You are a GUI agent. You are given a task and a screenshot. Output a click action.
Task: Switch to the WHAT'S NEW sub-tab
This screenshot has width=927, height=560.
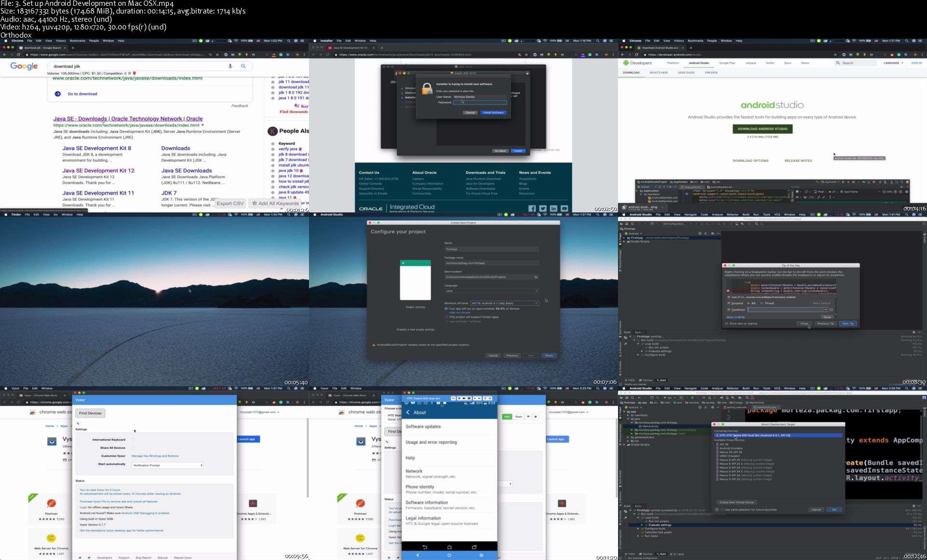659,73
